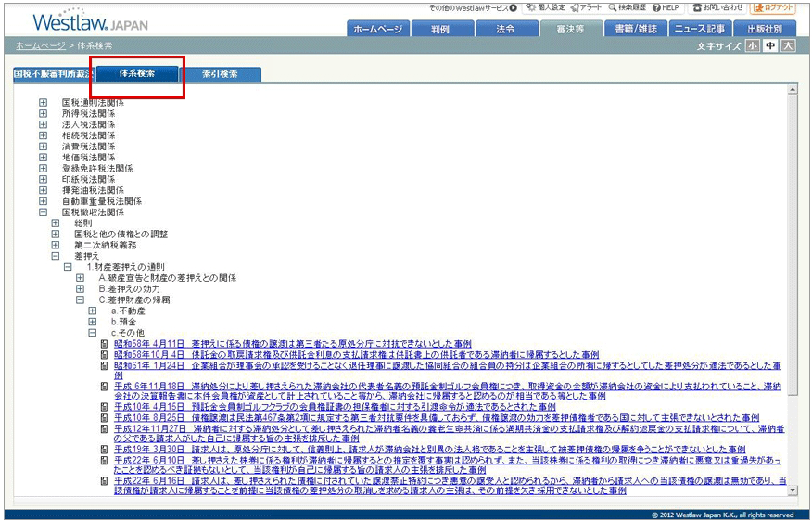Viewport: 812px width, 521px height.
Task: Set font size to 中
Action: (x=770, y=45)
